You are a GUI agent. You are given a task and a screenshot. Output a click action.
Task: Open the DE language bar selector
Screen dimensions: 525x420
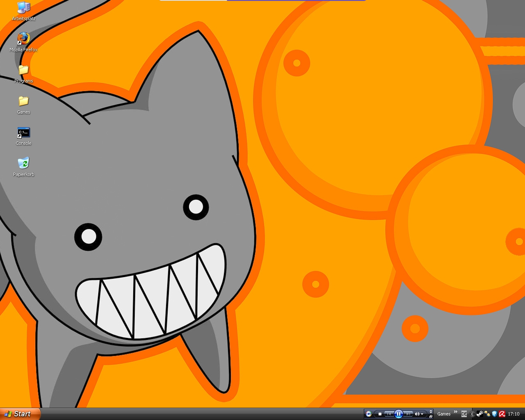coord(464,414)
